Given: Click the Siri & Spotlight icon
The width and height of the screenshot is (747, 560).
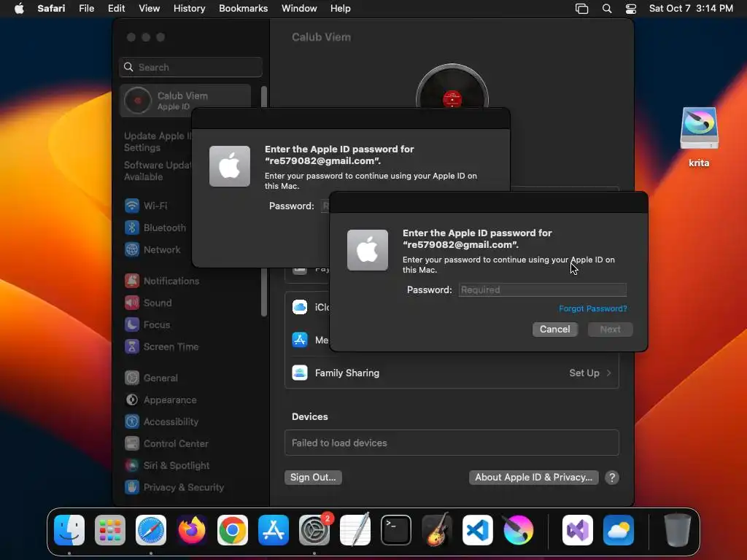Looking at the screenshot, I should pyautogui.click(x=132, y=466).
